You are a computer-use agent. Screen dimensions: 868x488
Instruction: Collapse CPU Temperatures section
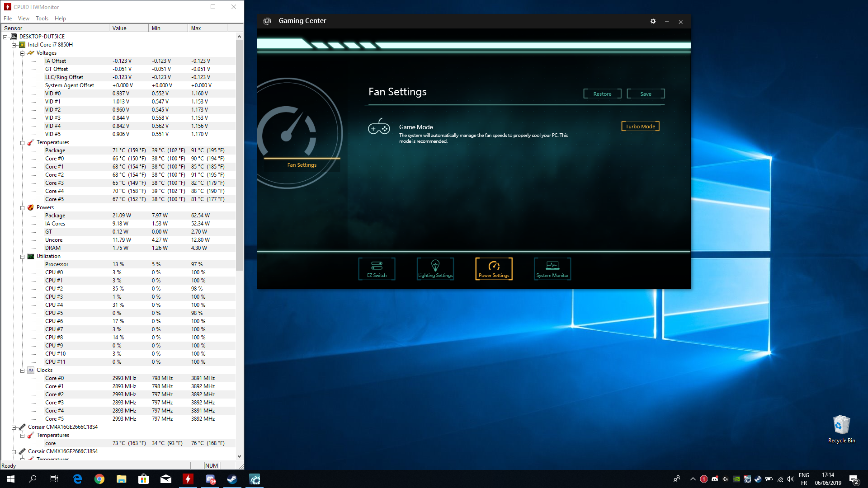pyautogui.click(x=22, y=142)
